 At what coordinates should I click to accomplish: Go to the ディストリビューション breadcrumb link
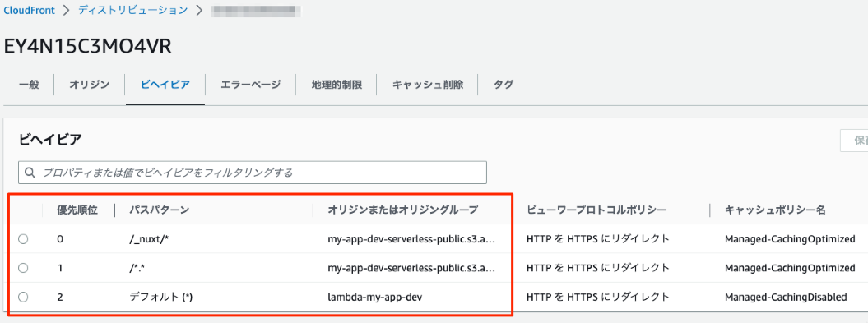click(x=132, y=11)
